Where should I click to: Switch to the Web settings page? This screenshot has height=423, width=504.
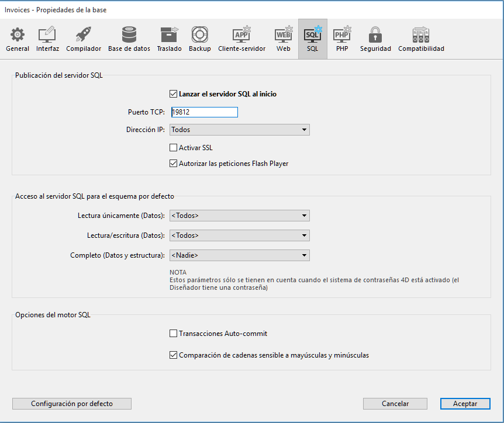pos(284,35)
